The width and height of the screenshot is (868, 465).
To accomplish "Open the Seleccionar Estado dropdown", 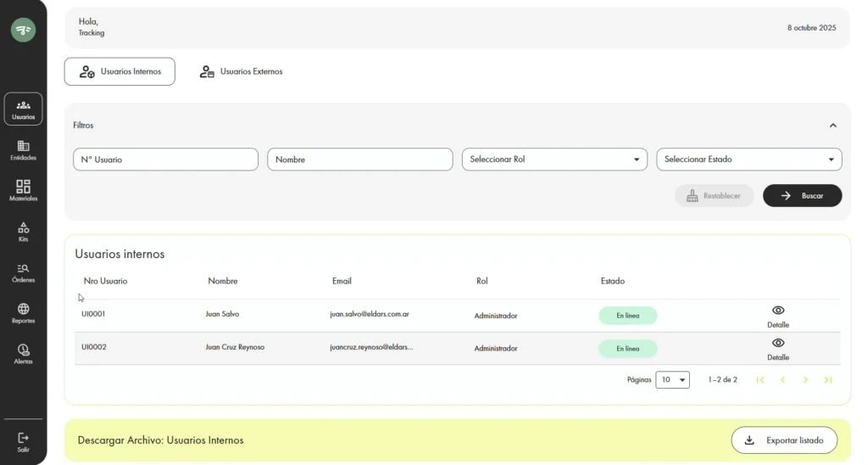I will tap(749, 160).
